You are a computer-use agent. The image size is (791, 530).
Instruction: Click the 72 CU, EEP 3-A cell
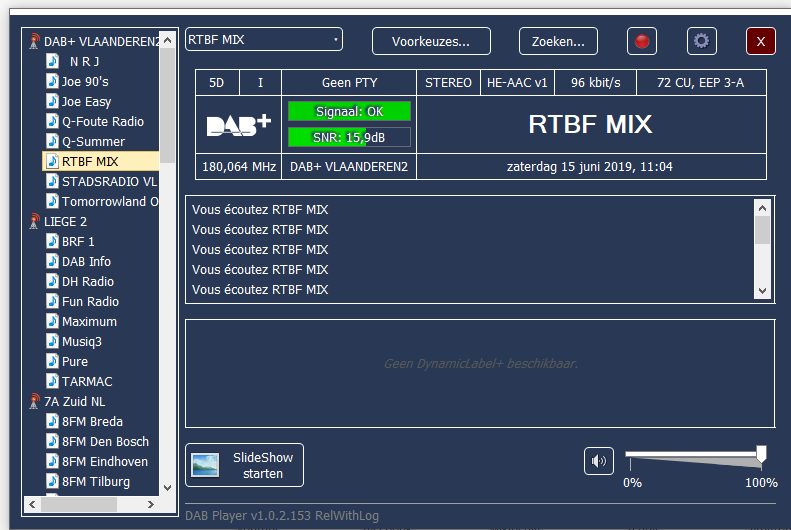click(x=701, y=83)
